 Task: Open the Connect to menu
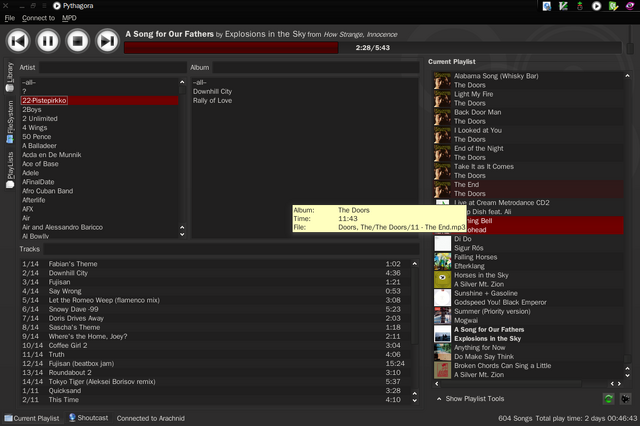click(38, 18)
